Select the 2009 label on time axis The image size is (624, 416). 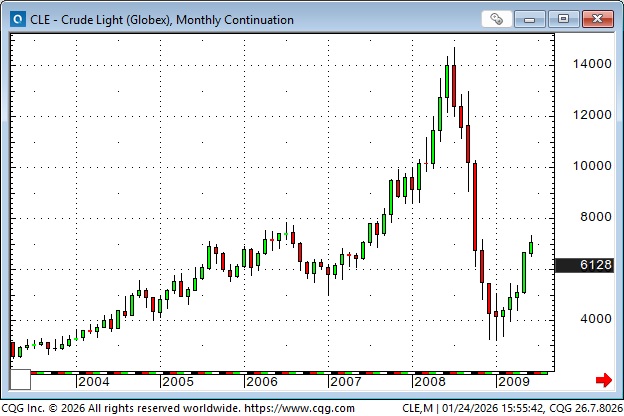(513, 381)
